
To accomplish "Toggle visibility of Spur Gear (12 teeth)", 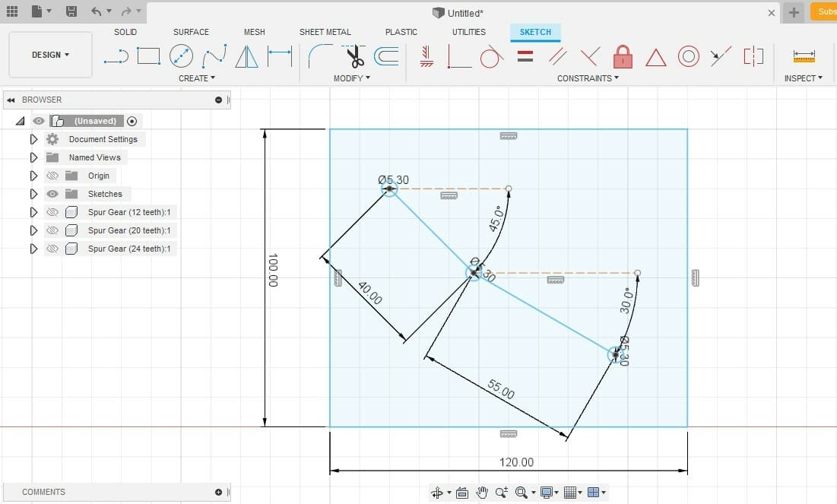I will click(53, 211).
